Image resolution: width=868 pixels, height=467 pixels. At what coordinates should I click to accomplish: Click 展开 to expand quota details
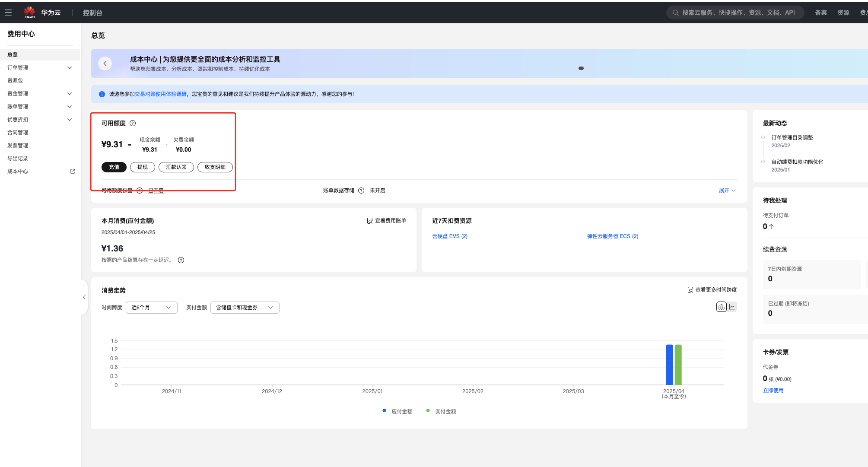727,191
